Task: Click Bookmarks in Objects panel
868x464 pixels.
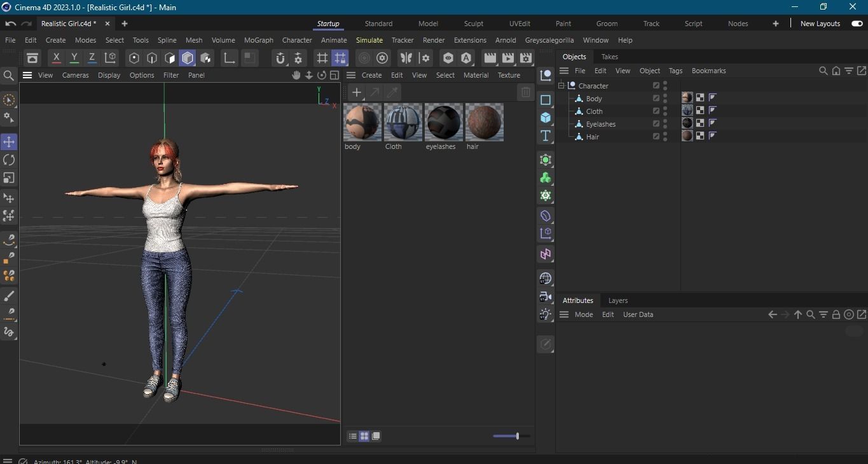Action: (x=709, y=71)
